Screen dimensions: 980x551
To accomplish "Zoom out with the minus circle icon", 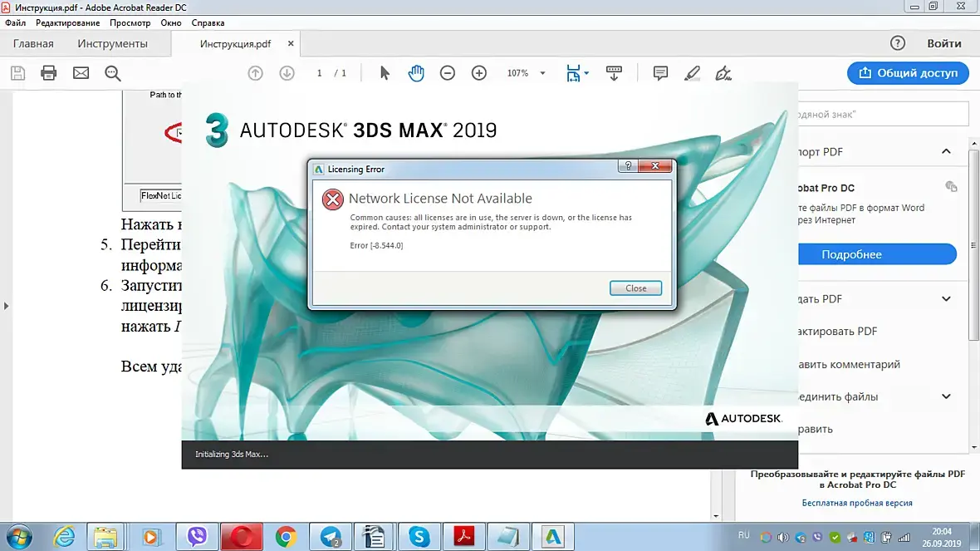I will pos(448,73).
